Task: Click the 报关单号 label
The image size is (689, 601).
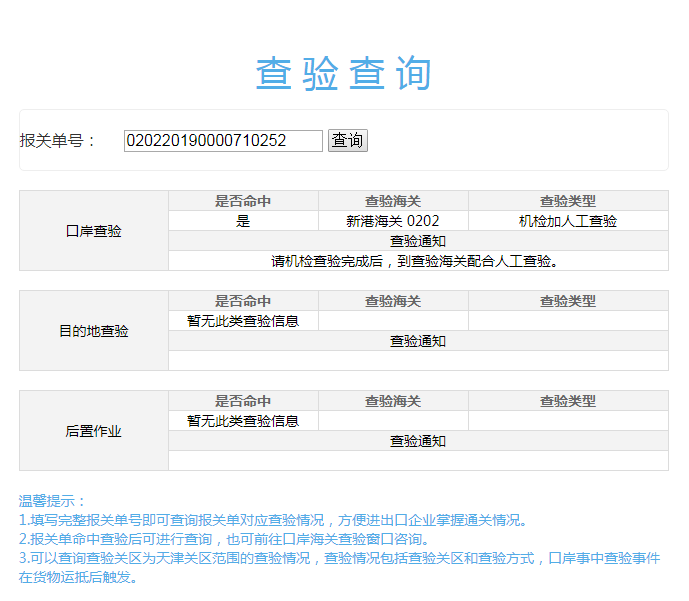Action: coord(57,141)
